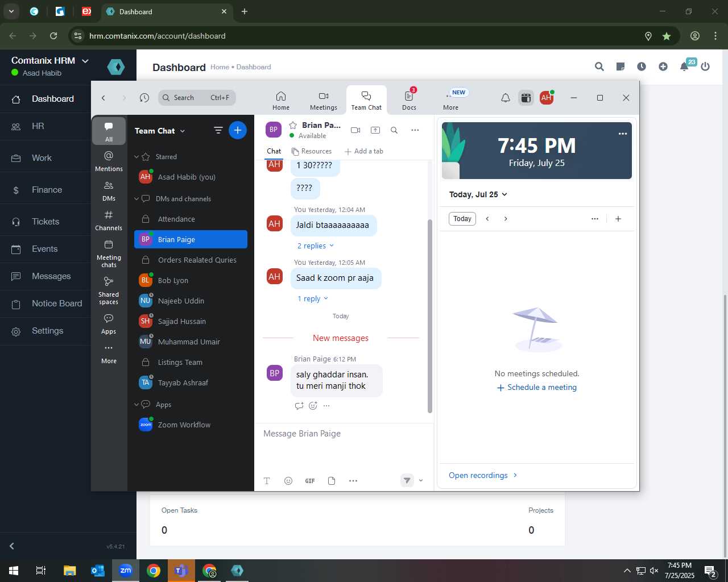The image size is (728, 582).
Task: Switch to the Zoom Home tab
Action: (281, 101)
